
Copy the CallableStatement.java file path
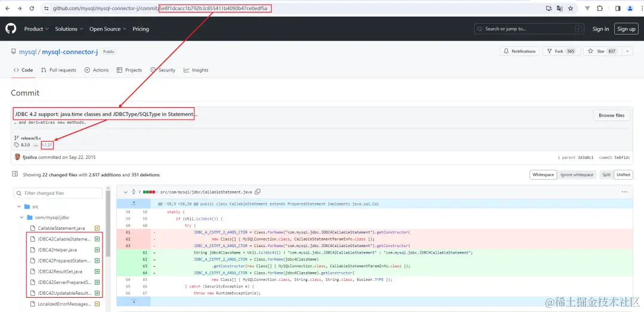coord(258,192)
